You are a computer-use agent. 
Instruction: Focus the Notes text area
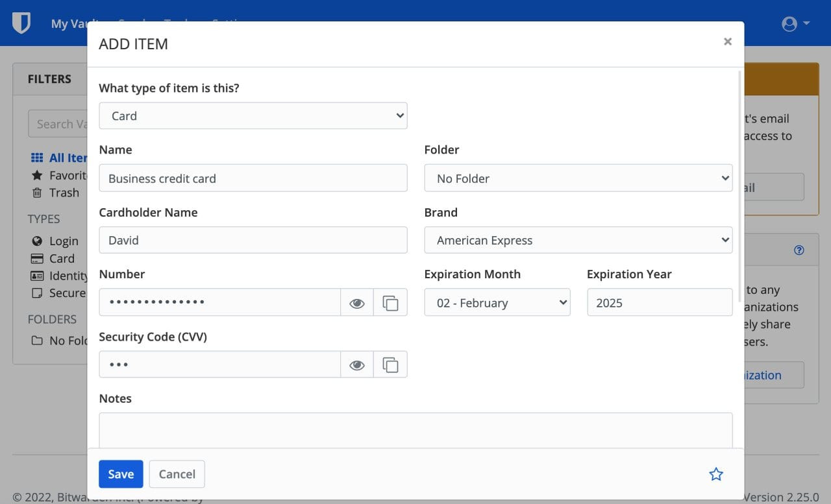[x=415, y=431]
